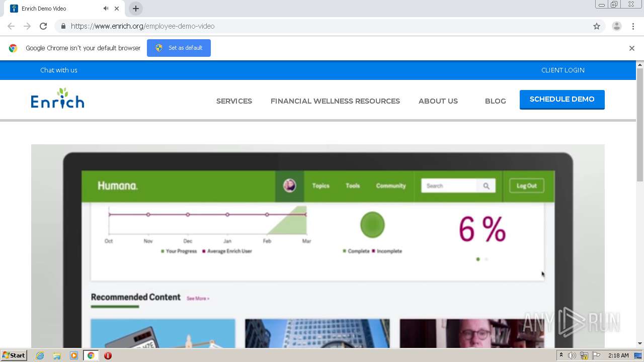
Task: Click the See More link by Recommended Content
Action: (x=198, y=298)
